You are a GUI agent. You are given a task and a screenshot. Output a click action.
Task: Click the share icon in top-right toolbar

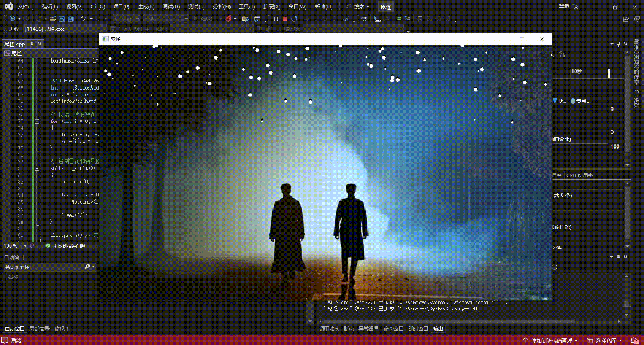click(626, 19)
